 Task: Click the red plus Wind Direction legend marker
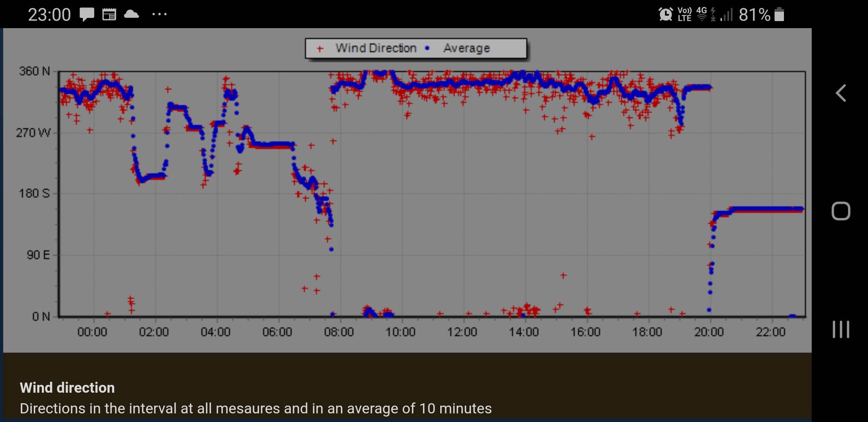point(320,49)
